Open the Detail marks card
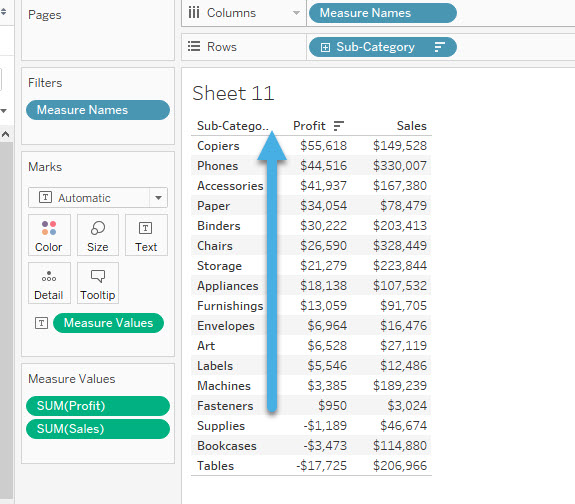This screenshot has height=504, width=575. point(49,283)
